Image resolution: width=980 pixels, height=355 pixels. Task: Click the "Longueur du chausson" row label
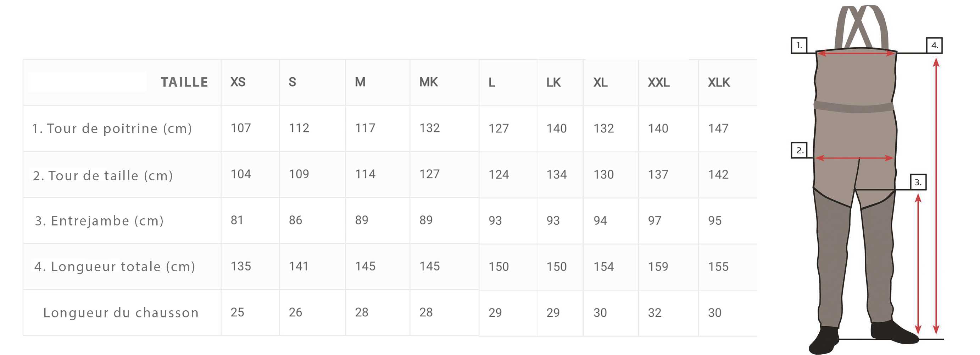[121, 313]
